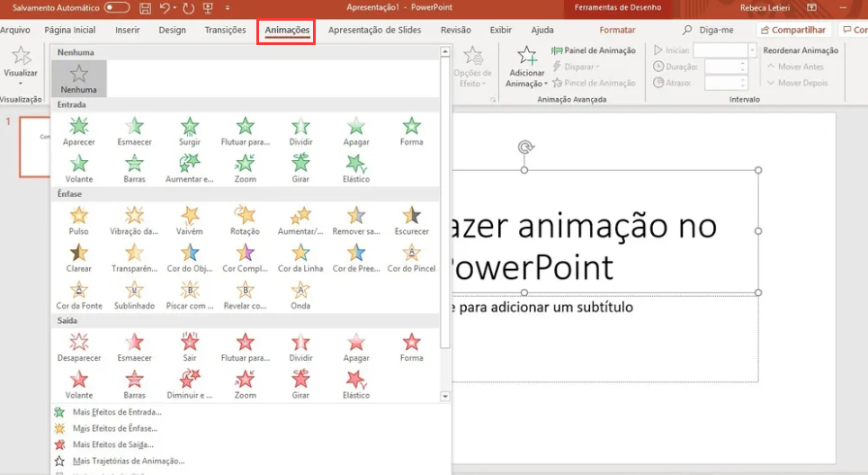Viewport: 868px width, 475px height.
Task: Choose the Cor da Fonte effect
Action: [x=78, y=295]
